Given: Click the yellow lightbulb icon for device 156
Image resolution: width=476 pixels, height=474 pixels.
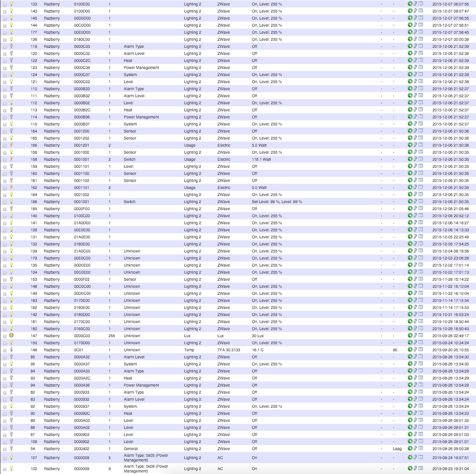Looking at the screenshot, I should click(11, 152).
